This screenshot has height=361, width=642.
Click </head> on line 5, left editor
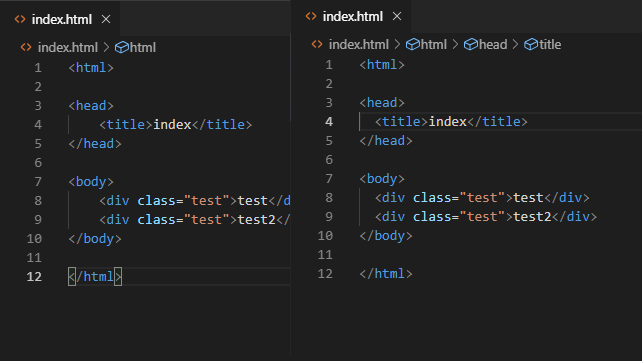pyautogui.click(x=95, y=144)
